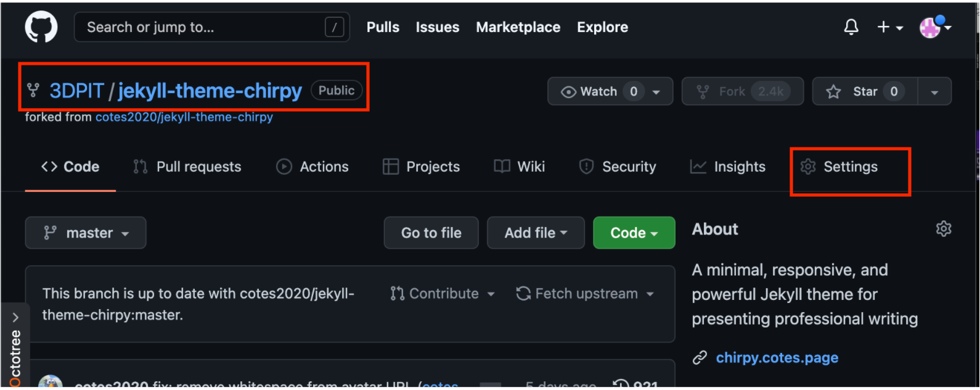Screen dimensions: 980x390
Task: Click the fork icon beside repository name
Action: coord(33,91)
